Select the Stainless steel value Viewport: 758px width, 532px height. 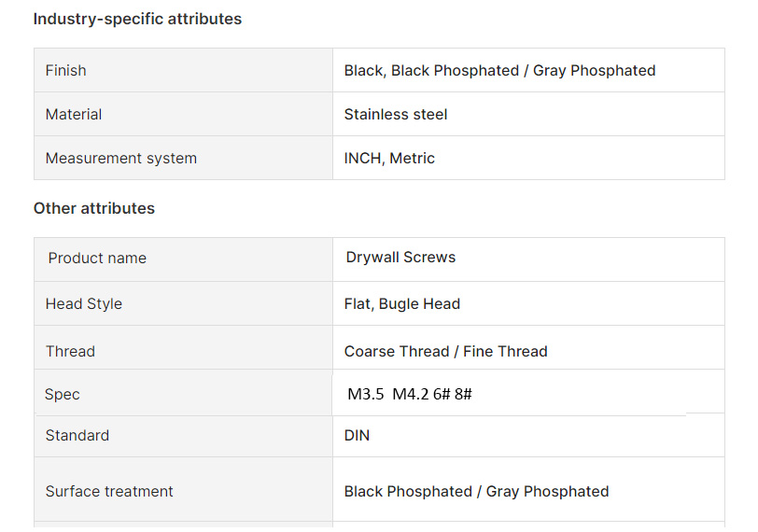click(396, 115)
